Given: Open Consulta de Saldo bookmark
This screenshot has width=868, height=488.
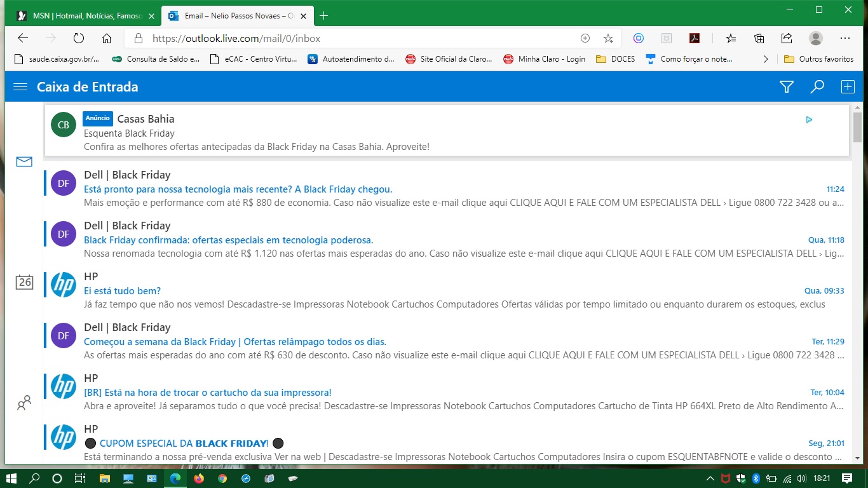Looking at the screenshot, I should (x=156, y=59).
